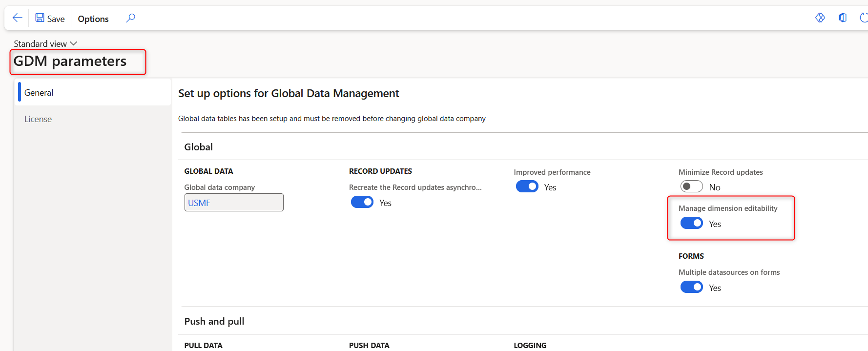Collapse the Push and pull section
Viewport: 868px width, 351px height.
[x=214, y=321]
